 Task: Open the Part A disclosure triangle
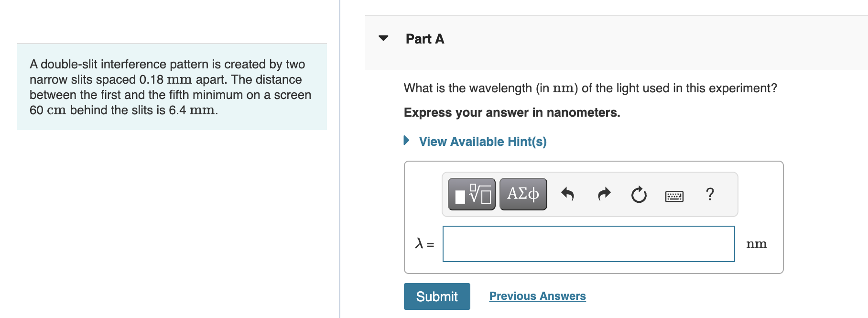click(383, 38)
